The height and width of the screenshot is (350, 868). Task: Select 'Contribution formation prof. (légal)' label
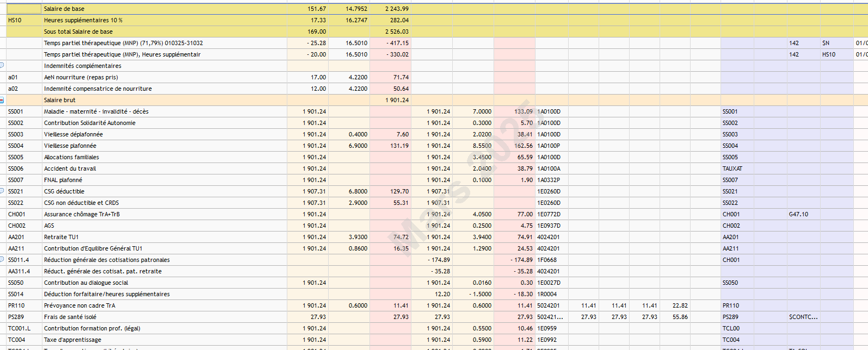(92, 328)
